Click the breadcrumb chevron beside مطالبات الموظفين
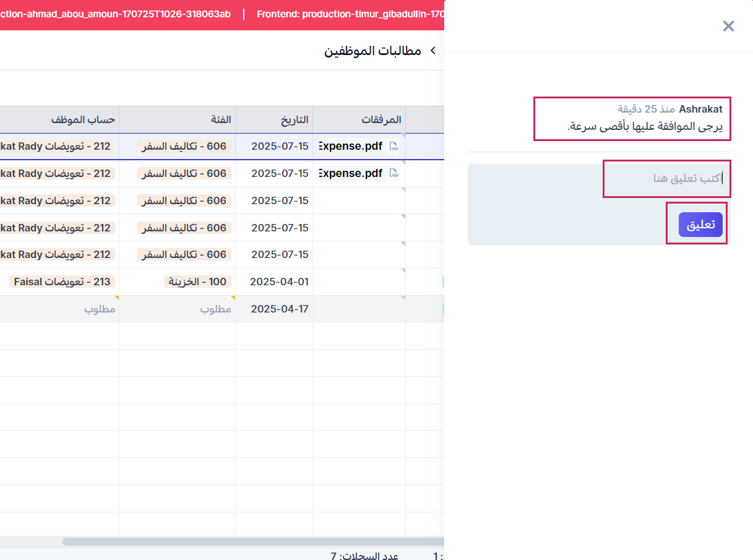This screenshot has height=560, width=753. pos(432,51)
